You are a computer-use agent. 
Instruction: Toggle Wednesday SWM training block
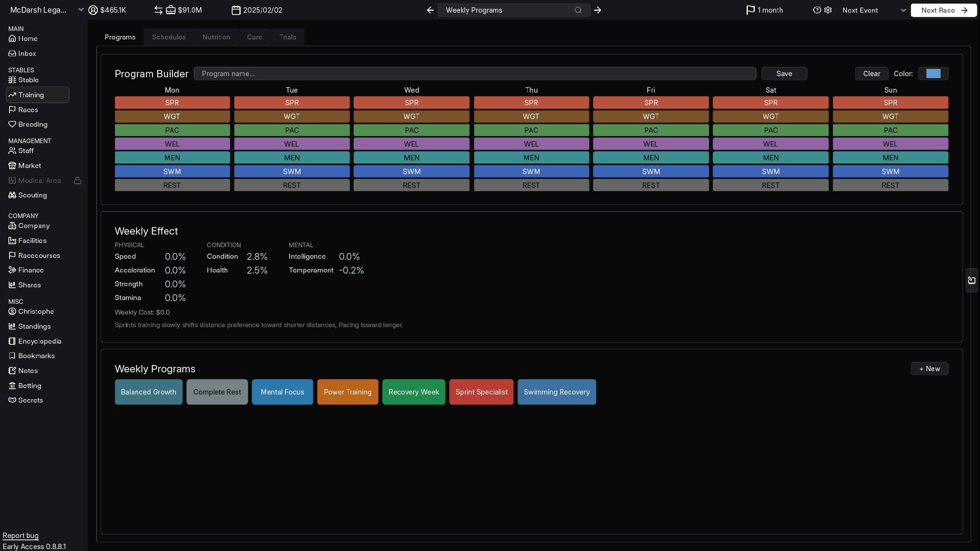[x=411, y=171]
